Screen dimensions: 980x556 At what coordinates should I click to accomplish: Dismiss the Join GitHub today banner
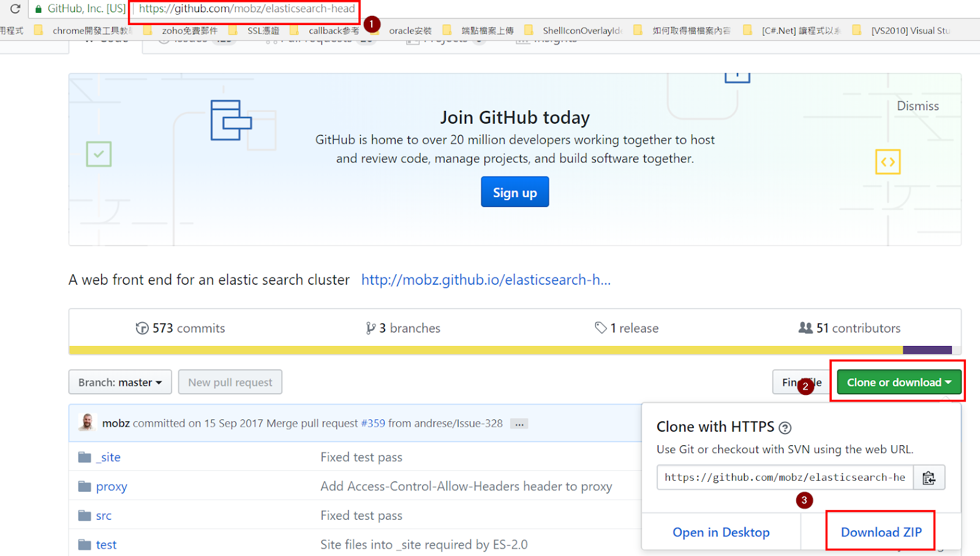[x=918, y=106]
